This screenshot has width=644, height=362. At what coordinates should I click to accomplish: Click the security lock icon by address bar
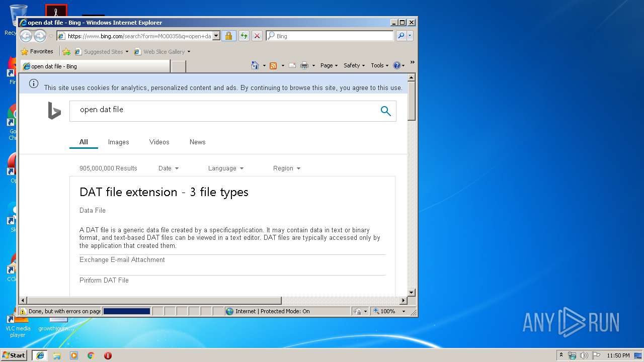click(x=229, y=36)
